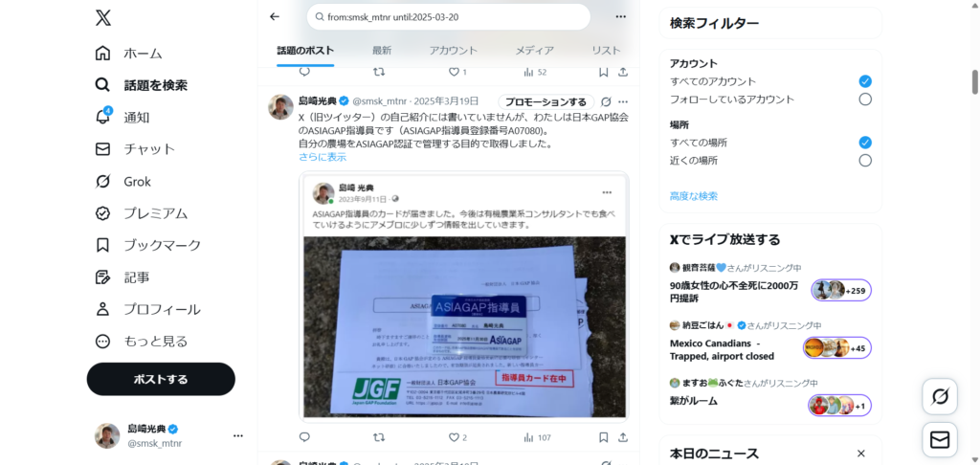Click the ポストする button

[161, 380]
